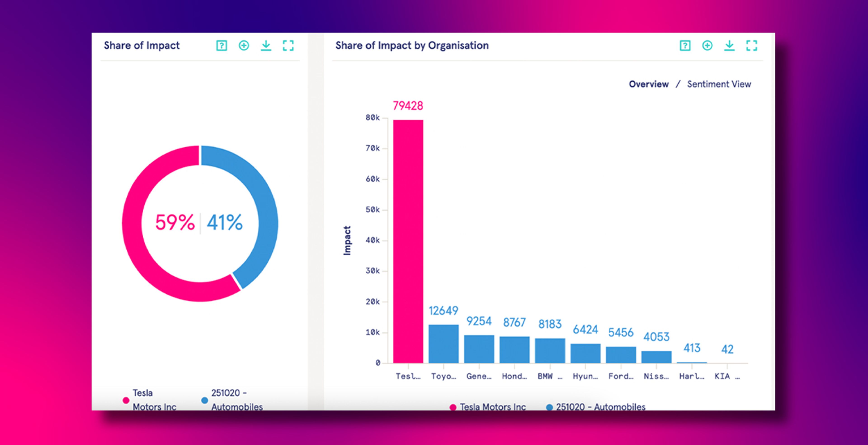The height and width of the screenshot is (445, 868).
Task: Download Share of Impact by Organisation chart
Action: (729, 45)
